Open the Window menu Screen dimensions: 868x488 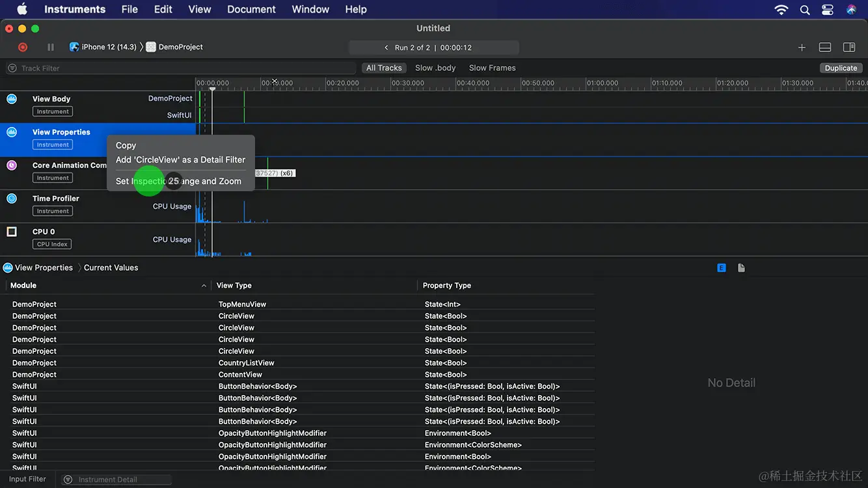click(x=310, y=9)
